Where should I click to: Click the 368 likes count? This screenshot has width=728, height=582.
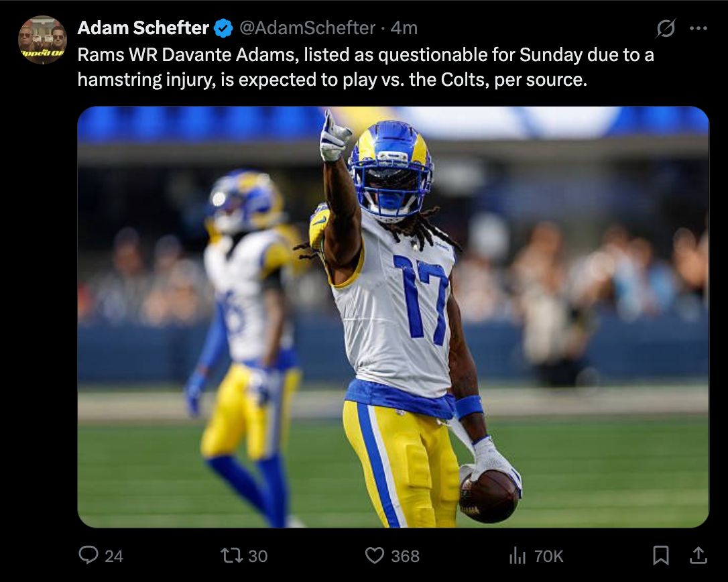[x=406, y=556]
